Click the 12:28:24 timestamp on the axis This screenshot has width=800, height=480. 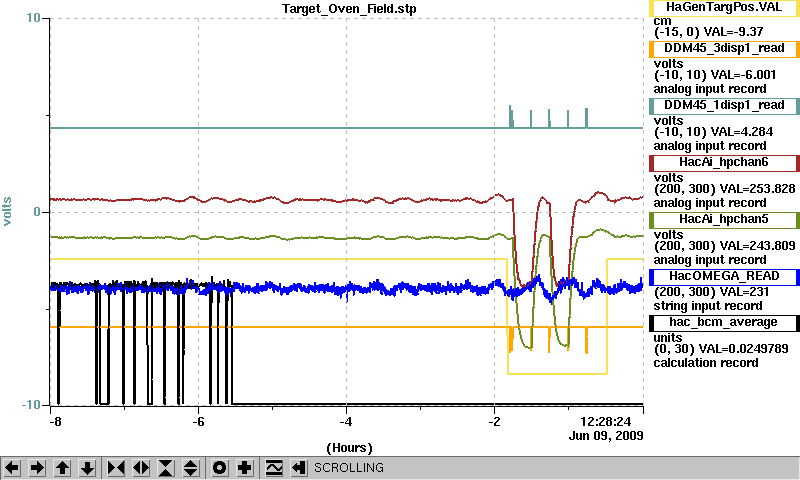point(606,422)
